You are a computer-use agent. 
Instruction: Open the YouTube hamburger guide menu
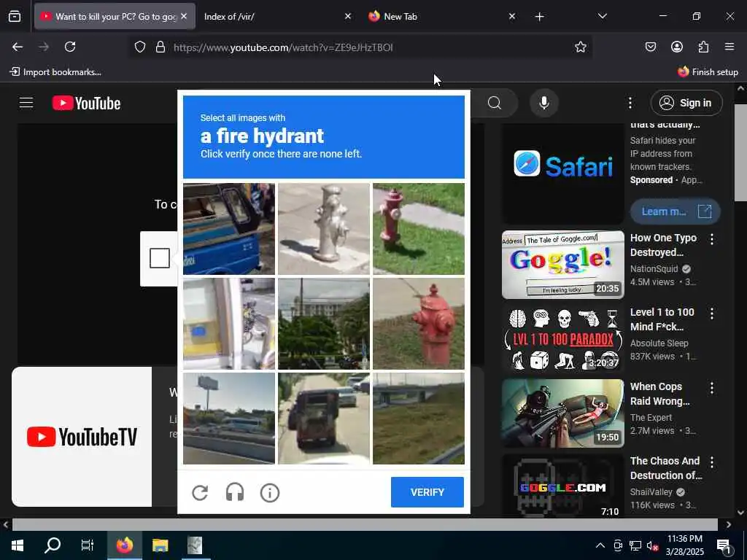(26, 103)
